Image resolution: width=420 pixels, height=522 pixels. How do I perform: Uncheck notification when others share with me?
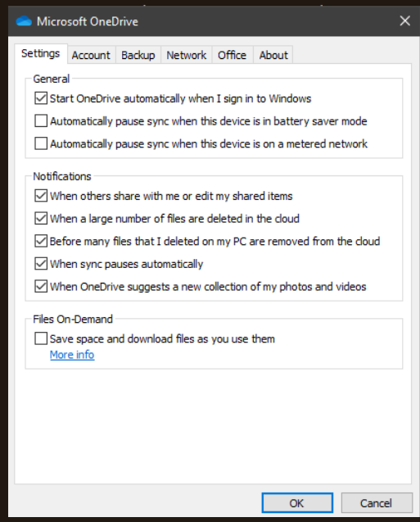tap(41, 196)
